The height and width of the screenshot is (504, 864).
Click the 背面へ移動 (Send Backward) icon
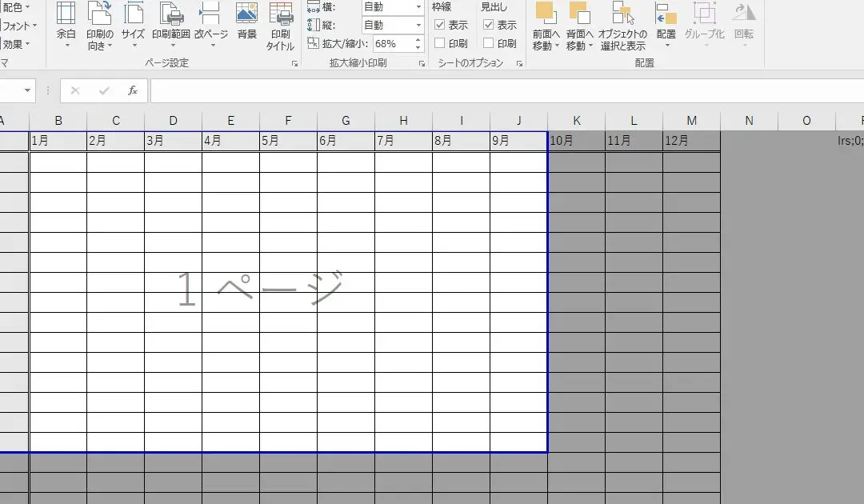[x=580, y=24]
